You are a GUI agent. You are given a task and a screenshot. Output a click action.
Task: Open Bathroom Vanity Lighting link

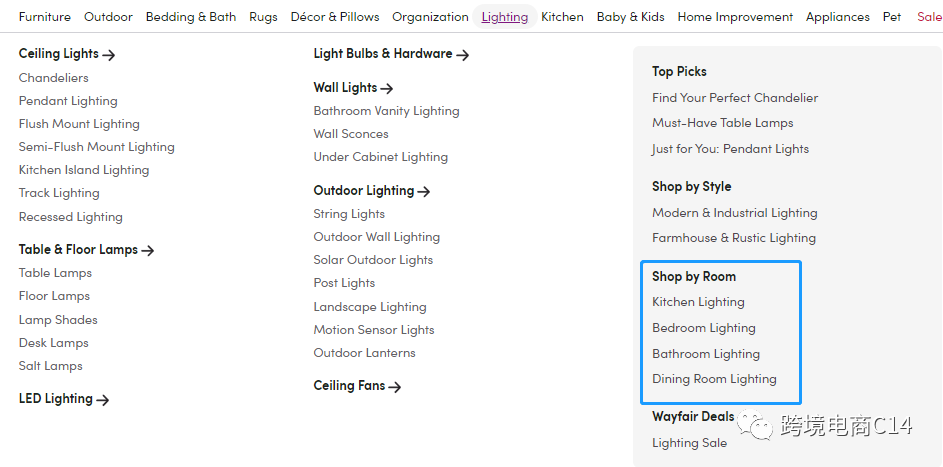386,111
